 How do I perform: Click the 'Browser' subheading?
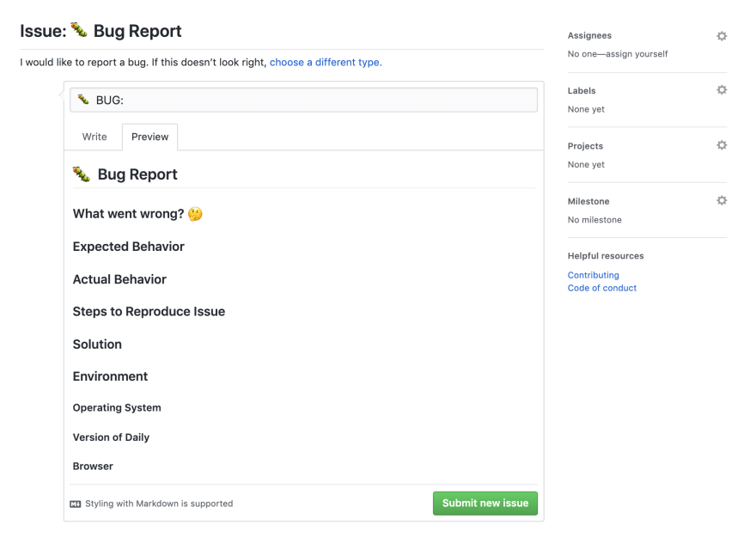93,467
